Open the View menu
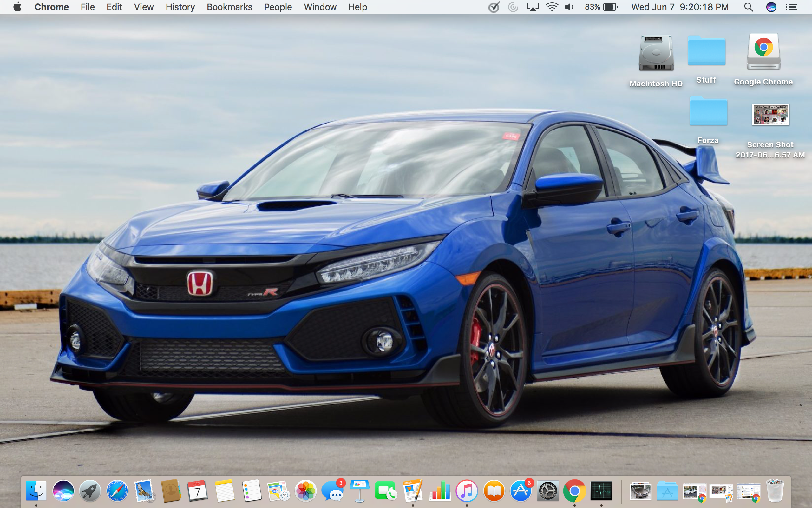Viewport: 812px width, 508px height. [144, 7]
